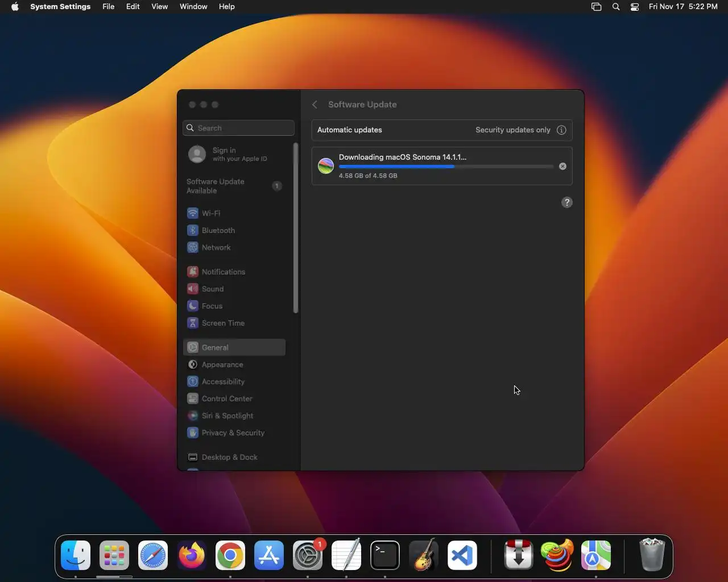Launch Google Chrome from the Dock
The height and width of the screenshot is (582, 728).
tap(230, 555)
